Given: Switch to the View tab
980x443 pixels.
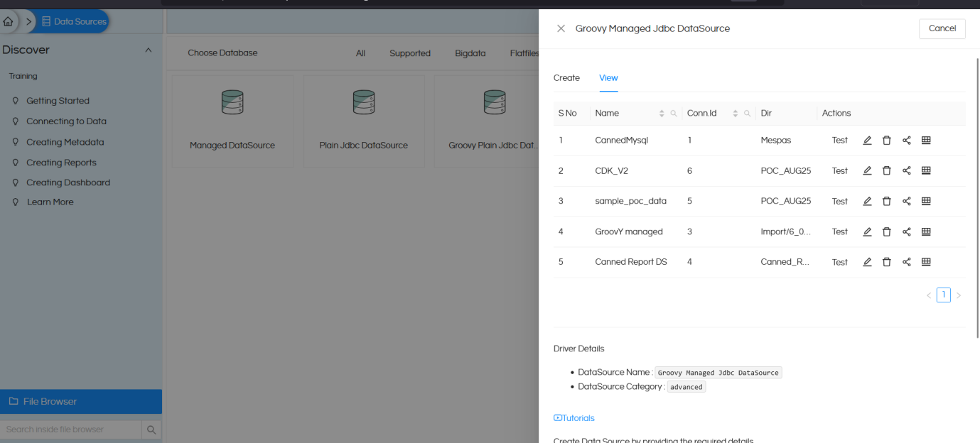Looking at the screenshot, I should tap(608, 78).
